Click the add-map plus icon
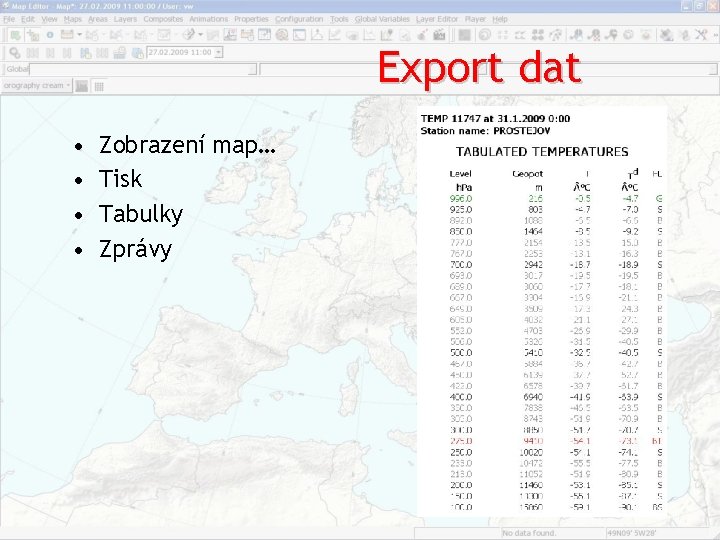The width and height of the screenshot is (720, 540). coord(33,35)
